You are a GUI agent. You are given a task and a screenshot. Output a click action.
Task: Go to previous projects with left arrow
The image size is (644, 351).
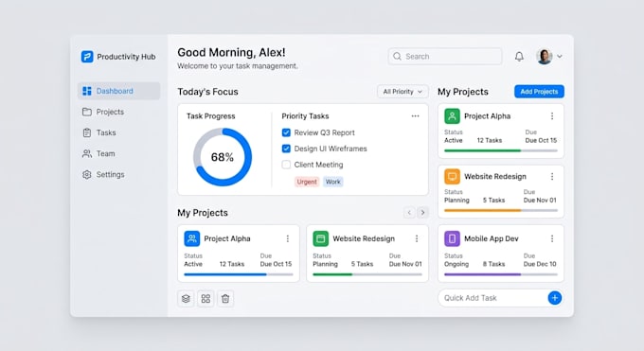click(x=409, y=212)
